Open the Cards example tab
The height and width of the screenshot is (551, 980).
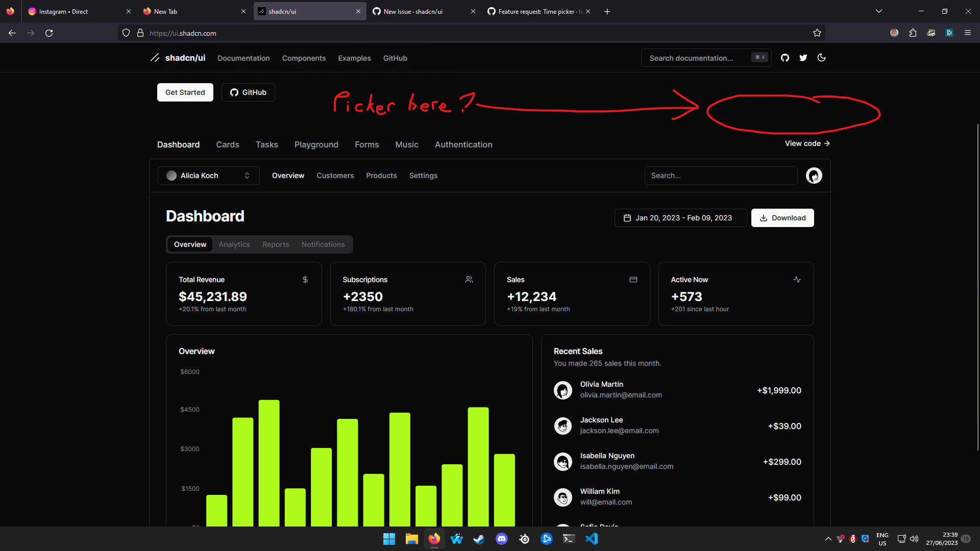pyautogui.click(x=228, y=145)
